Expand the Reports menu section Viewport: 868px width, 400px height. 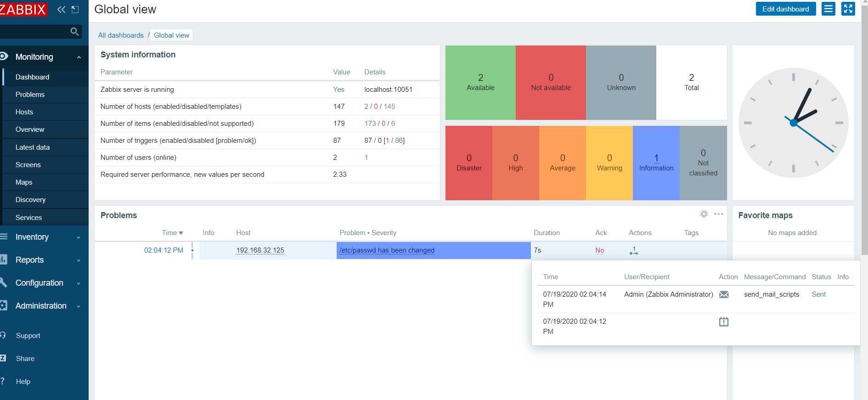(x=79, y=260)
